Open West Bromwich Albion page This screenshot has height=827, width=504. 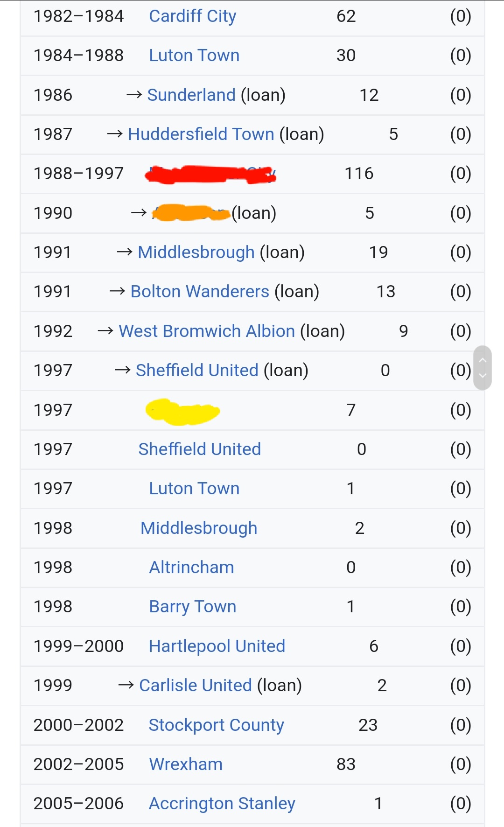tap(207, 331)
